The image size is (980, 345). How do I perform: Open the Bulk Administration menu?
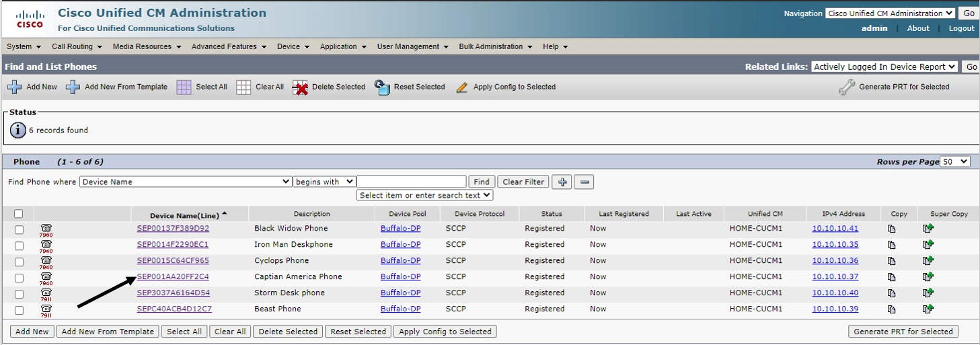(x=495, y=46)
